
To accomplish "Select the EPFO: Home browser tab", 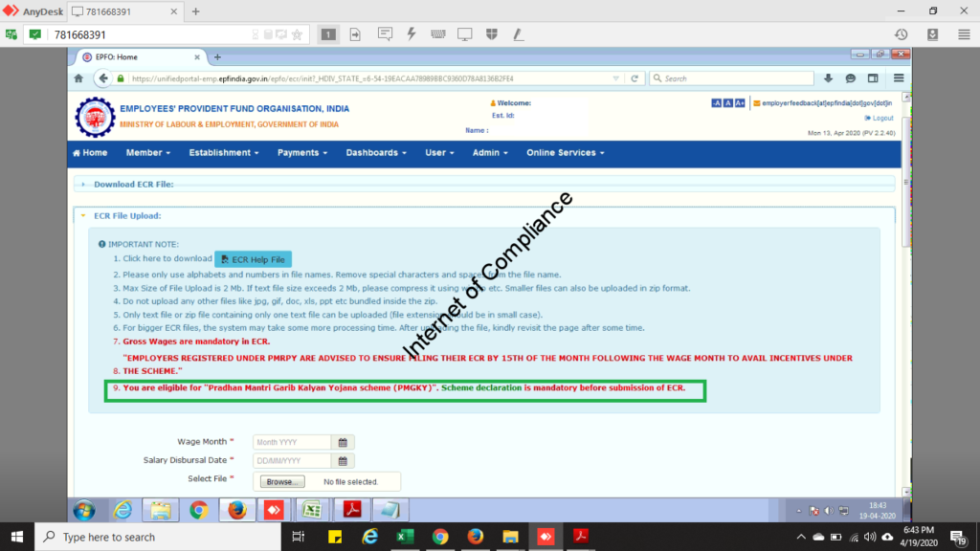I will pos(142,56).
